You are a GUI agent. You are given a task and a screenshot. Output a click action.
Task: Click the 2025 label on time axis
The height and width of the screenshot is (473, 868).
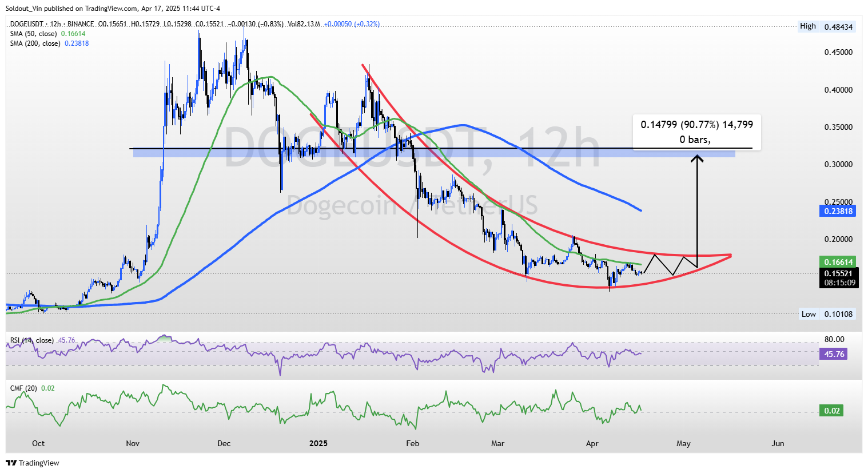click(318, 443)
